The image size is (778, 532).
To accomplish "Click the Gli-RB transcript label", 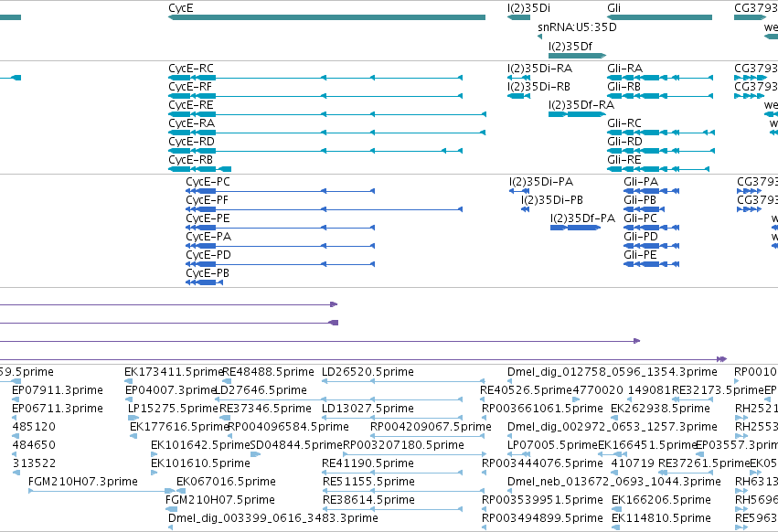I will pyautogui.click(x=623, y=87).
